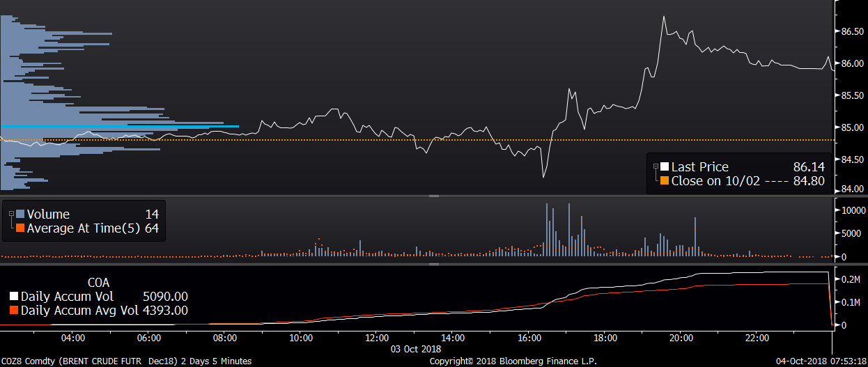Click the white Last Price series swatch

coord(664,167)
